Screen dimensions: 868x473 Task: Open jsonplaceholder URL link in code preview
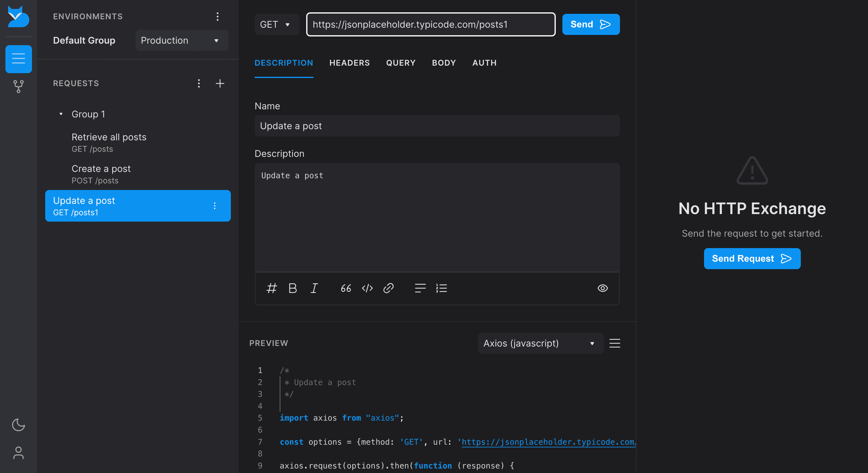[548, 442]
